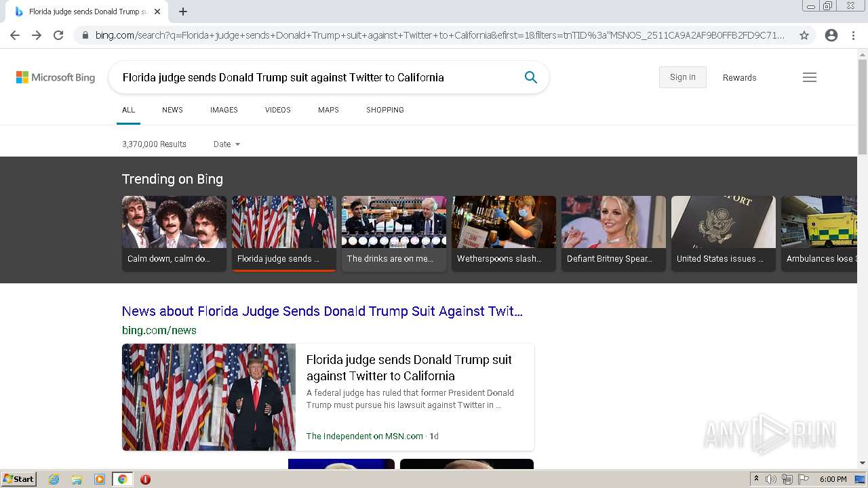
Task: Open a new browser tab
Action: 183,12
